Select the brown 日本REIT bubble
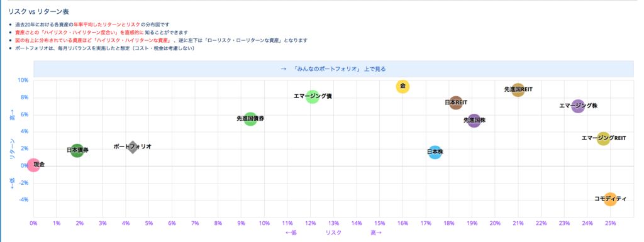The image size is (644, 242). point(456,102)
